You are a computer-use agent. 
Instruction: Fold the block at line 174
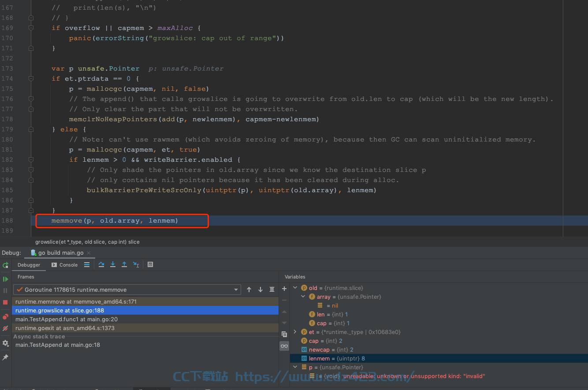pos(31,78)
